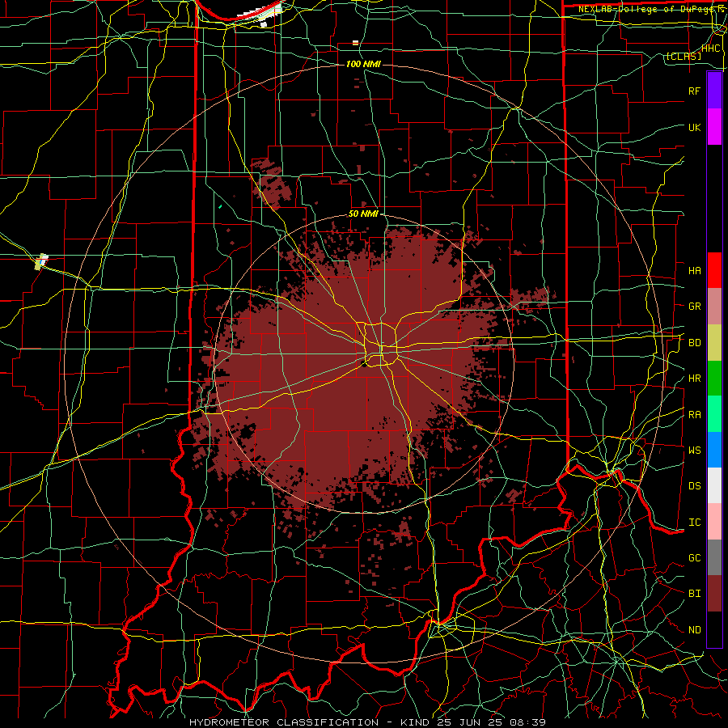Click the KIND radar site identifier
The height and width of the screenshot is (728, 728).
click(x=415, y=722)
